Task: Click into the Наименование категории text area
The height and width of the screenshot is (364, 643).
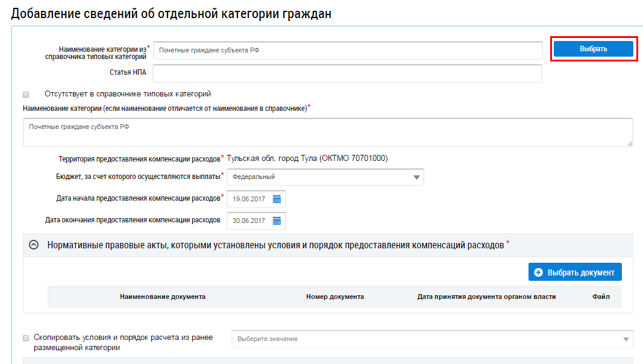Action: 327,132
